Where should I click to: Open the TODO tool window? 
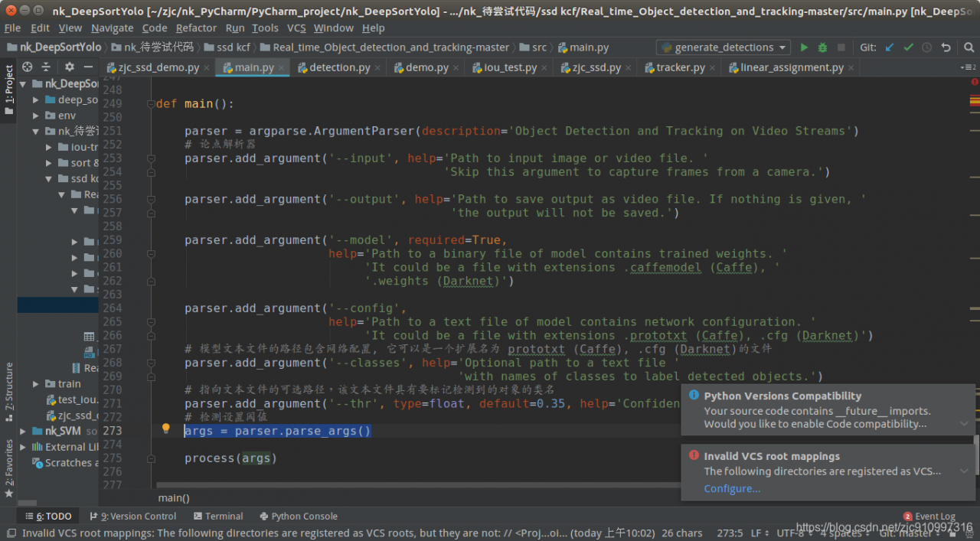(x=49, y=517)
